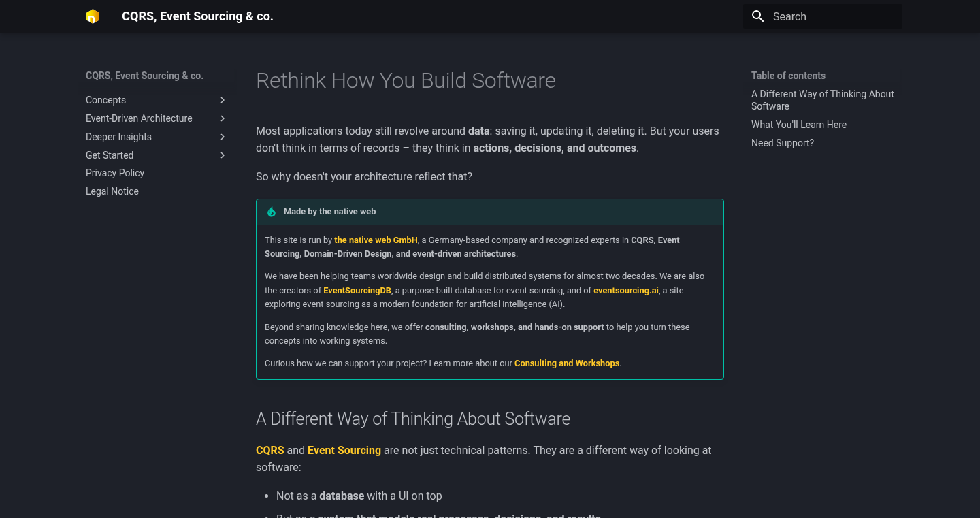Viewport: 980px width, 518px height.
Task: Follow the yellow CQRS link
Action: click(270, 450)
